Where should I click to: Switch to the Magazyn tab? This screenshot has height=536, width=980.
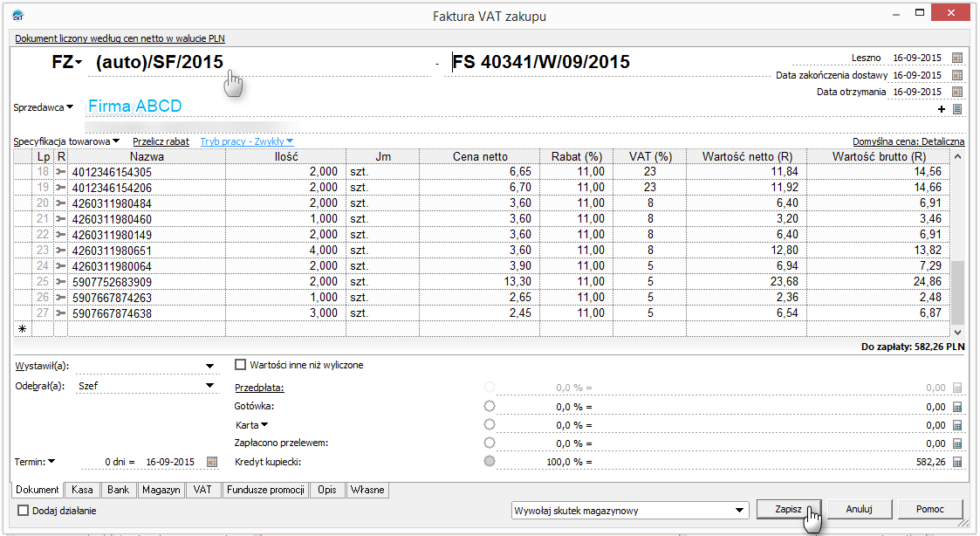coord(161,490)
